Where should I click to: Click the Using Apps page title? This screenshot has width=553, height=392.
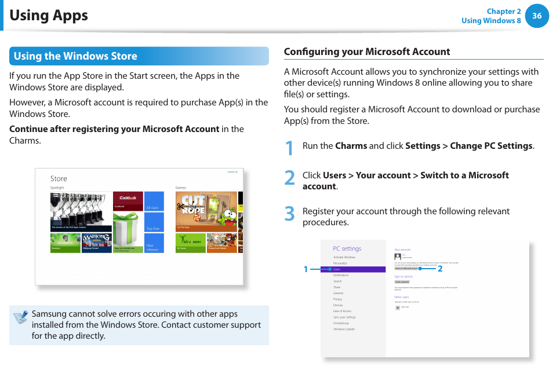tap(49, 16)
